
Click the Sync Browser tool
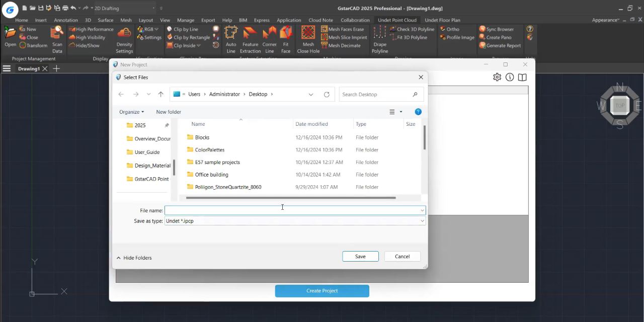(497, 29)
